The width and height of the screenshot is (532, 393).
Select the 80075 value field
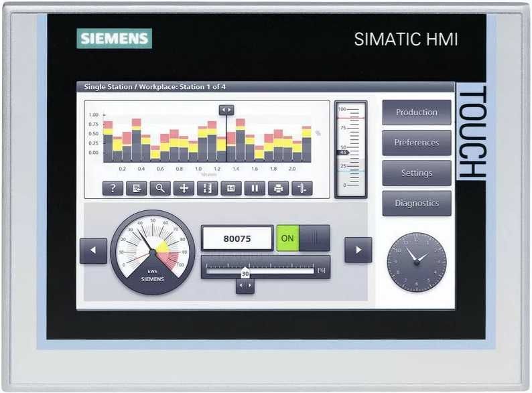tap(237, 238)
